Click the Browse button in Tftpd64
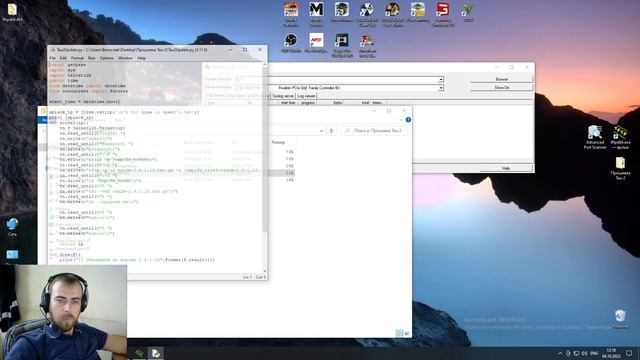 [502, 79]
